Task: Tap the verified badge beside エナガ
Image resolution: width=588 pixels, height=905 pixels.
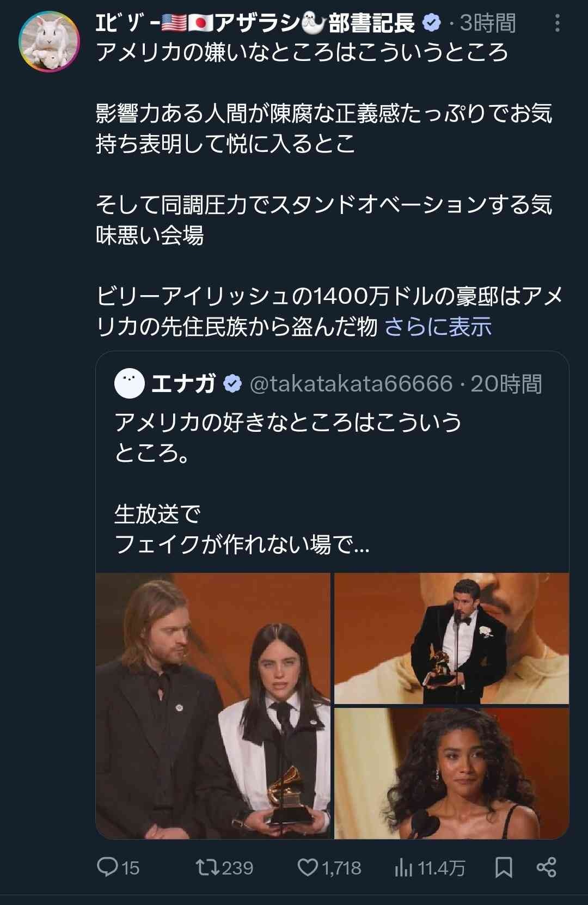Action: click(x=232, y=384)
